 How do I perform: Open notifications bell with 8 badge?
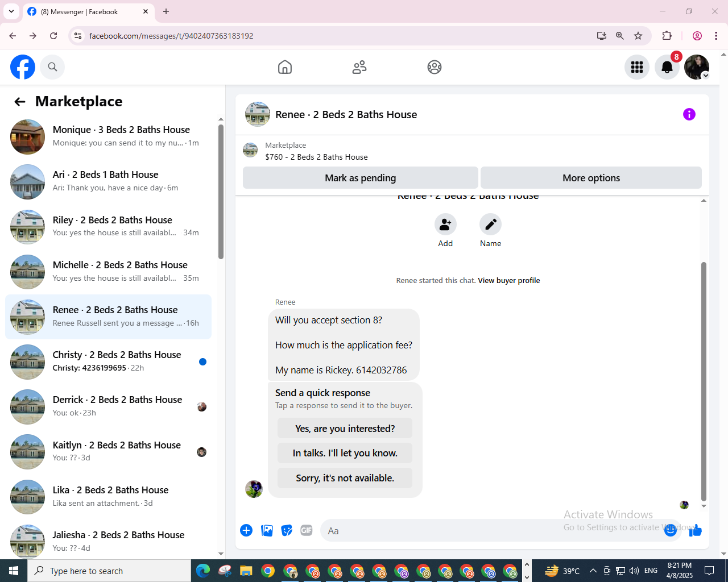tap(667, 67)
